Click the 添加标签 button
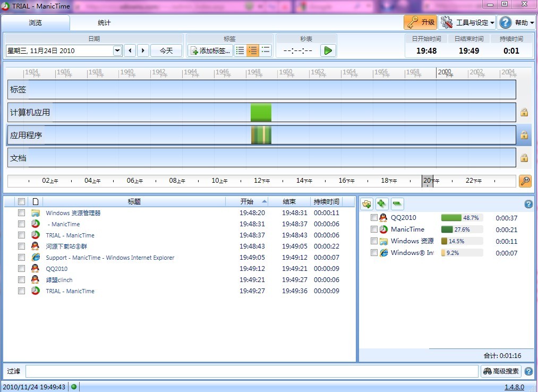 (210, 51)
